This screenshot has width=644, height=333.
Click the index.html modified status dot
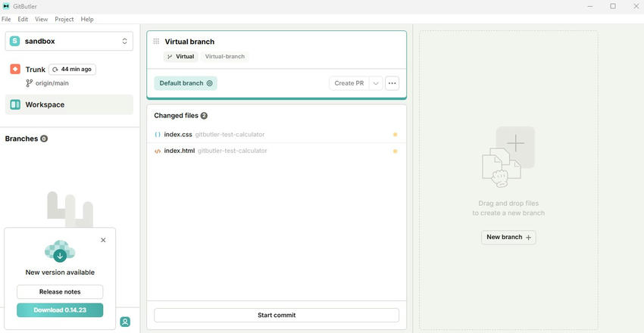(395, 151)
